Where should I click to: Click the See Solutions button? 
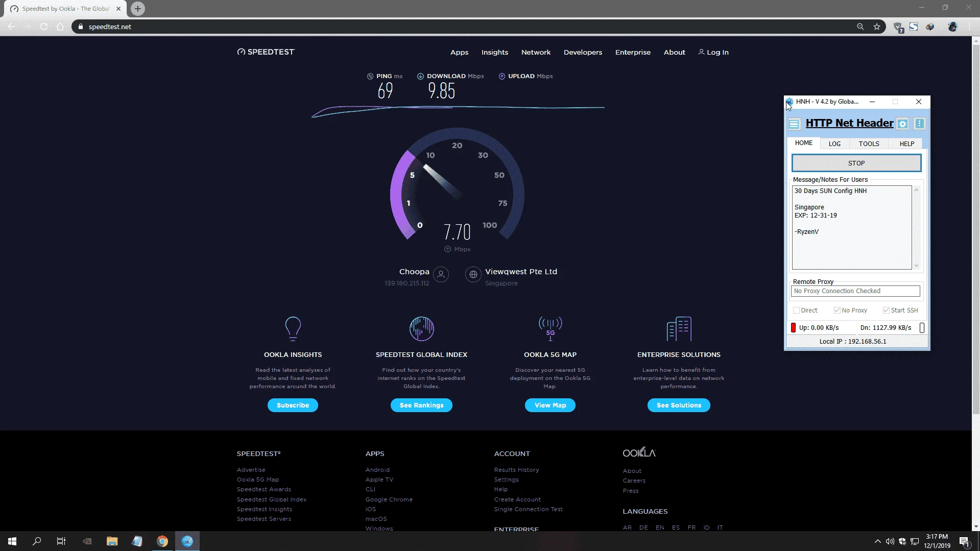[x=679, y=405]
